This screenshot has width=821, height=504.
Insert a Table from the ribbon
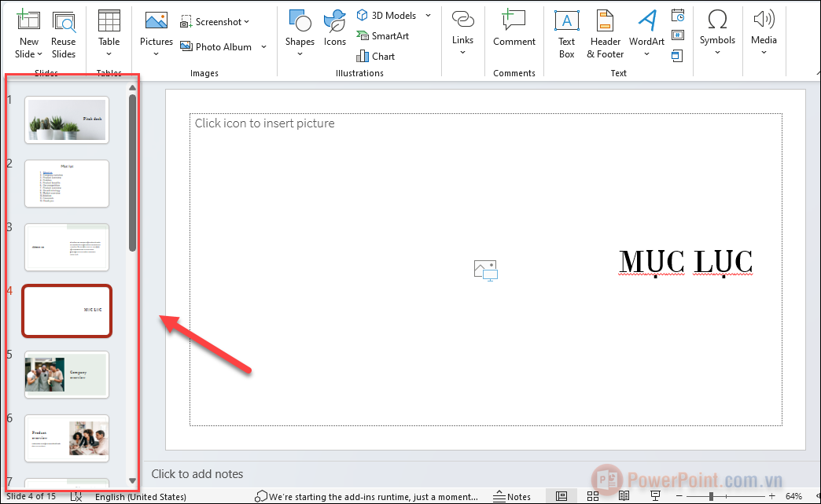coord(109,34)
